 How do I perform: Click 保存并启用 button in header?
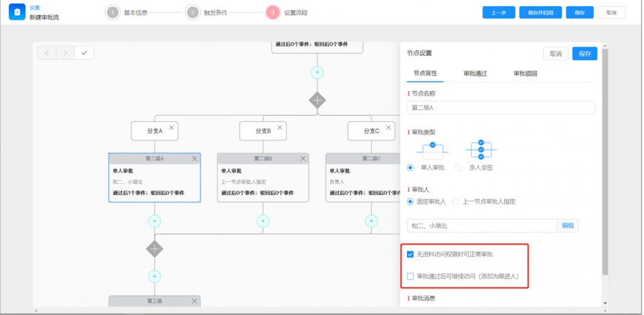tap(540, 13)
